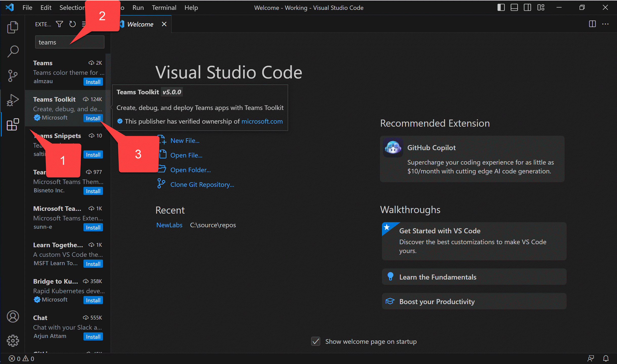617x364 pixels.
Task: Open the Edit menu
Action: pos(46,8)
